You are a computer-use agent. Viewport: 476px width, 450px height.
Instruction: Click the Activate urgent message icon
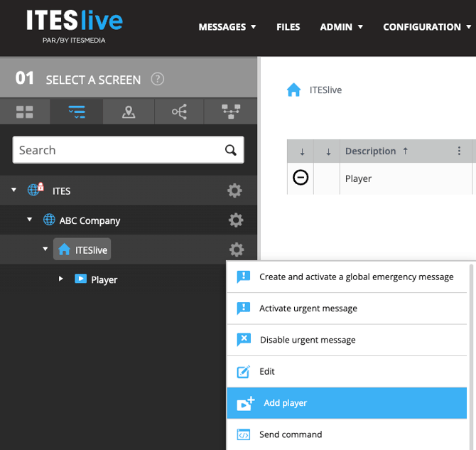point(244,309)
